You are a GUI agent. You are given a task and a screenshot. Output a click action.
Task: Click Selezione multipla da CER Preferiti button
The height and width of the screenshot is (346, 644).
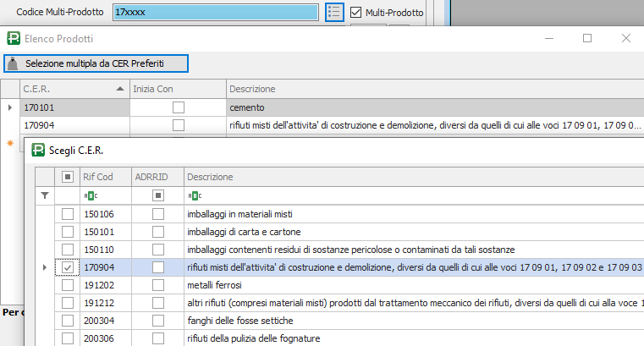[96, 63]
